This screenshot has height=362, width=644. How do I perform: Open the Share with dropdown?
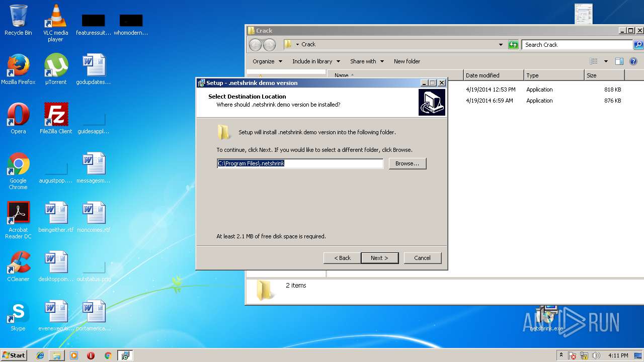367,61
